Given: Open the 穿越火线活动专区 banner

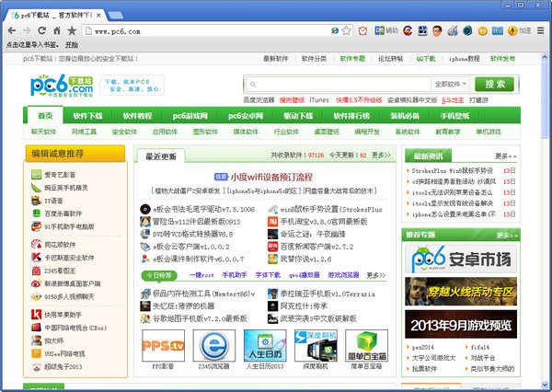Looking at the screenshot, I should pyautogui.click(x=461, y=292).
